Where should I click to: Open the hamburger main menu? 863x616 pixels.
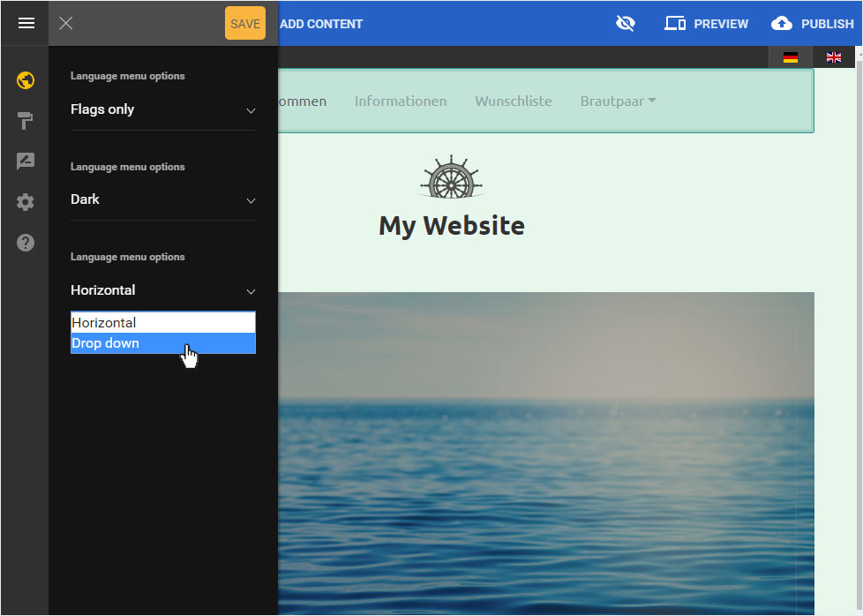(26, 23)
